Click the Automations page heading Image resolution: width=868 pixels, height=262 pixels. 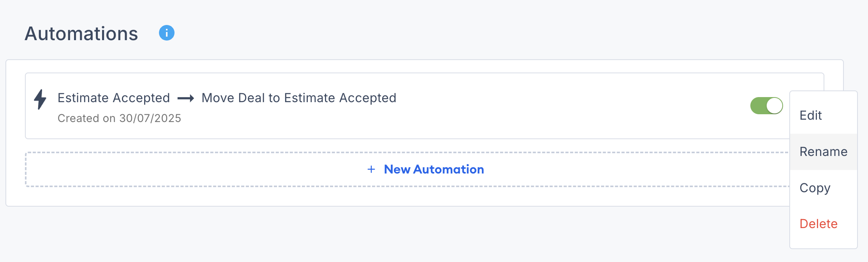tap(81, 34)
